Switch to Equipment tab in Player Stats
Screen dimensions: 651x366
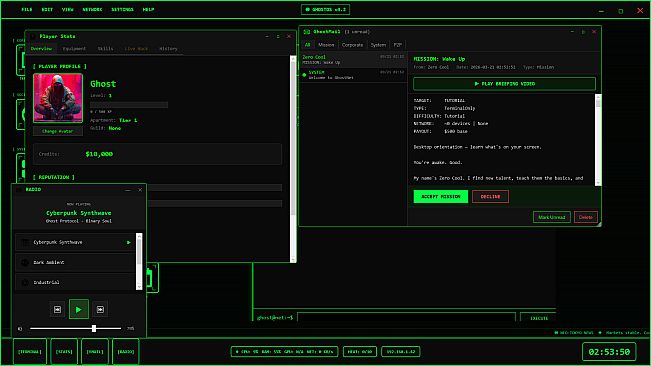point(74,49)
